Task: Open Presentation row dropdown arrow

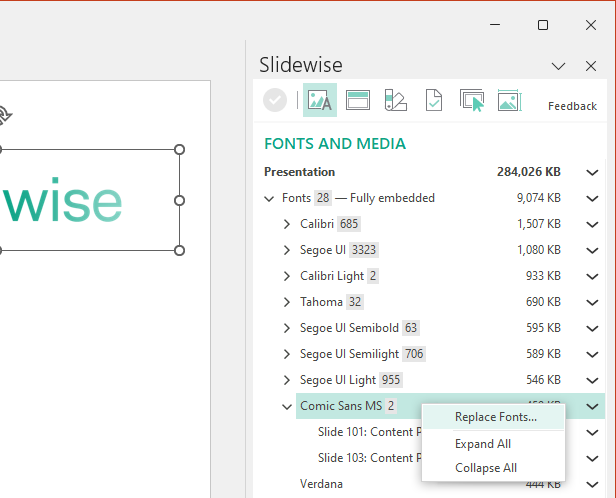Action: pos(592,172)
